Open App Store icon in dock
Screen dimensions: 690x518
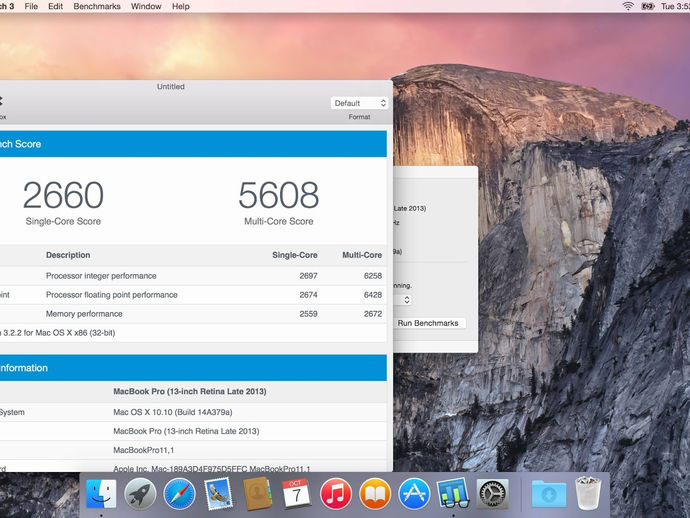[x=414, y=493]
